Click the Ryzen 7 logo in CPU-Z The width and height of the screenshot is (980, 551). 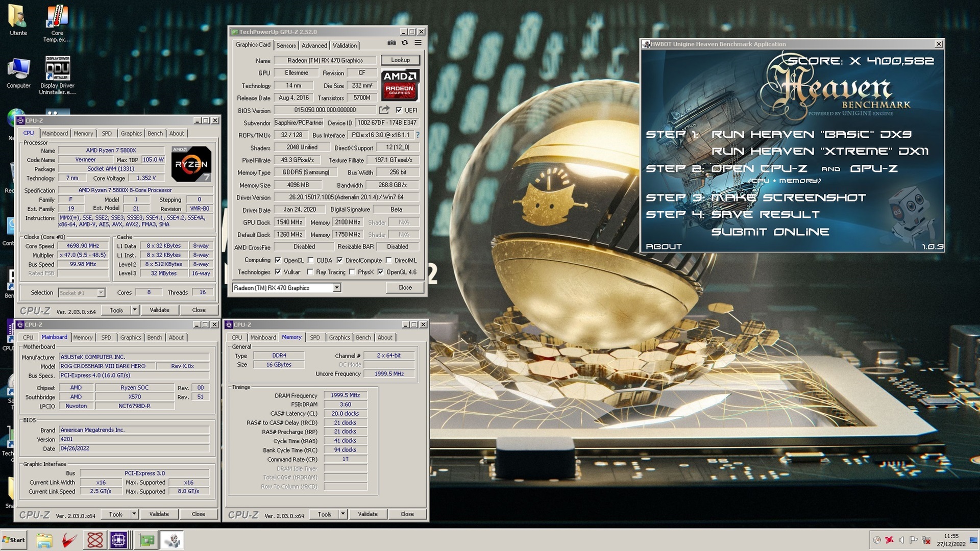pyautogui.click(x=191, y=164)
